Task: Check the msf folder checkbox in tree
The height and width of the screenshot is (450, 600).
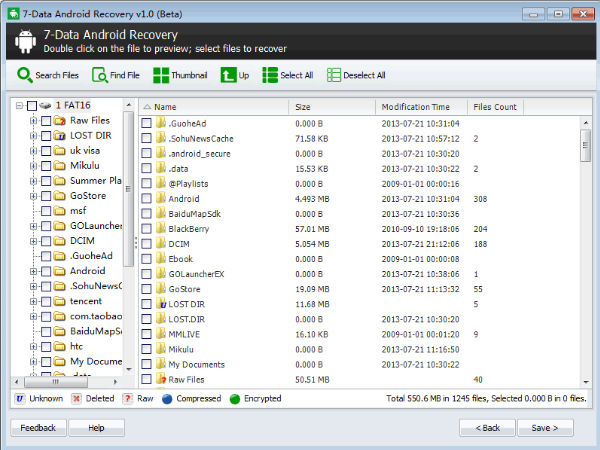Action: [x=46, y=211]
